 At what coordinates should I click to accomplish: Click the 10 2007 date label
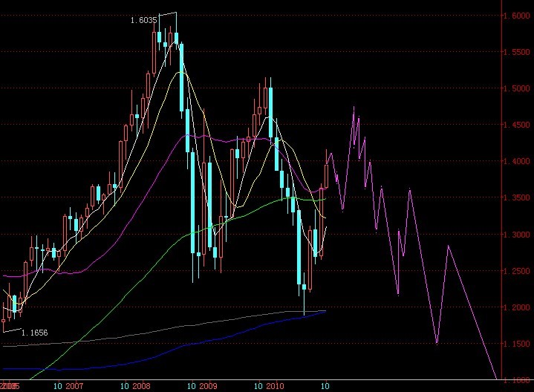[68, 386]
